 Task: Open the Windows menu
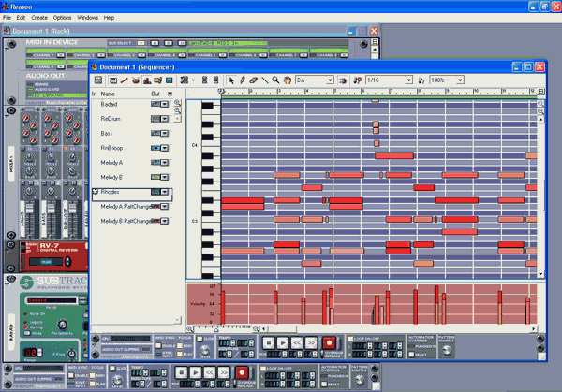click(89, 18)
